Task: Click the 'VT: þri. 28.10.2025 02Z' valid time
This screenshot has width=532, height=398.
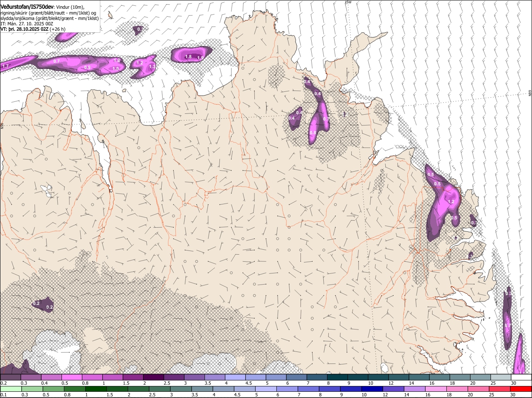Action: pos(24,29)
